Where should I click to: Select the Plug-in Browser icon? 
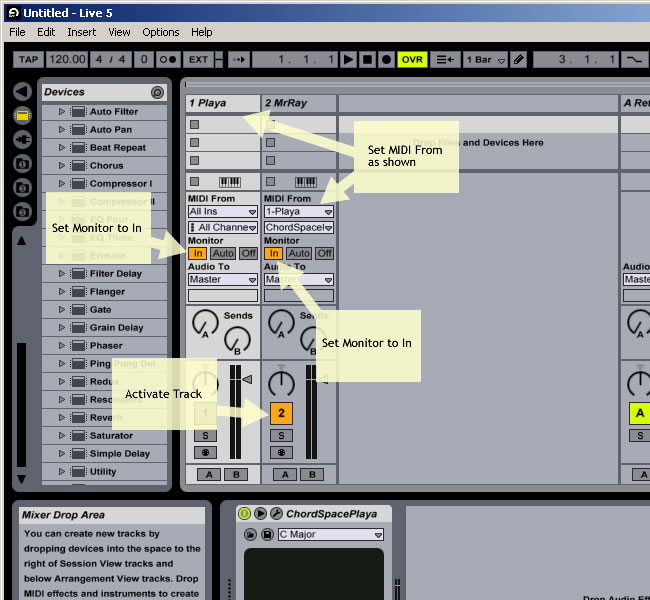pos(22,140)
